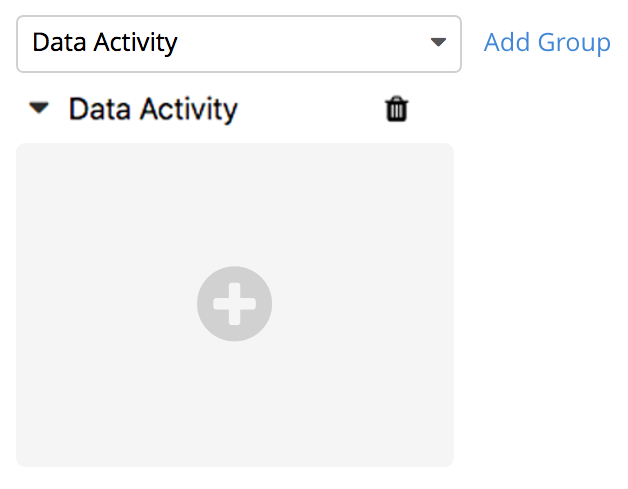The height and width of the screenshot is (489, 628).
Task: Add a new group using the blue link
Action: coord(546,43)
